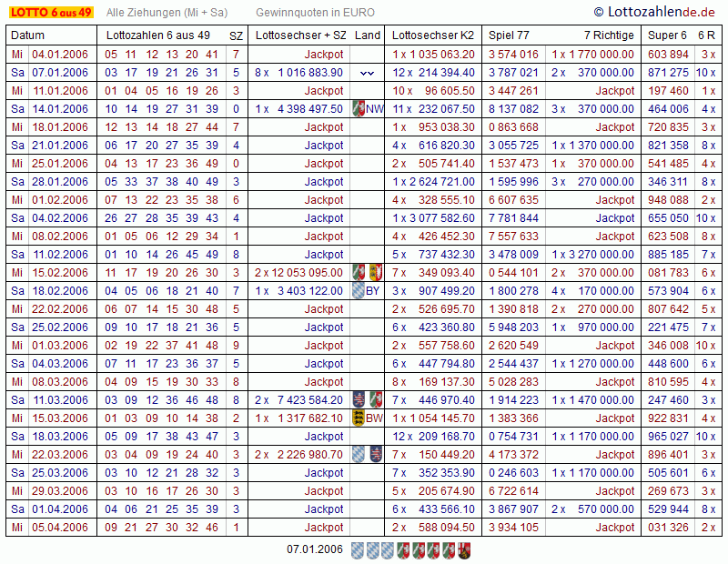The height and width of the screenshot is (564, 728).
Task: Click the Bavarian crest next to BY on 18.02.2006
Action: click(x=359, y=290)
